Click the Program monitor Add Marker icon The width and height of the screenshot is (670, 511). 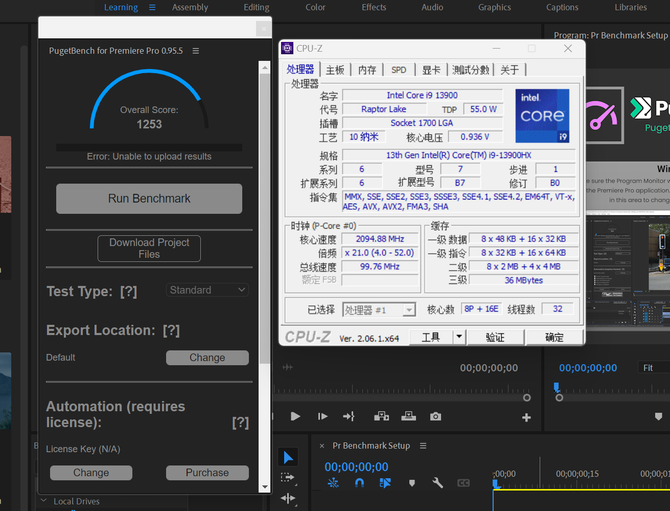click(658, 416)
